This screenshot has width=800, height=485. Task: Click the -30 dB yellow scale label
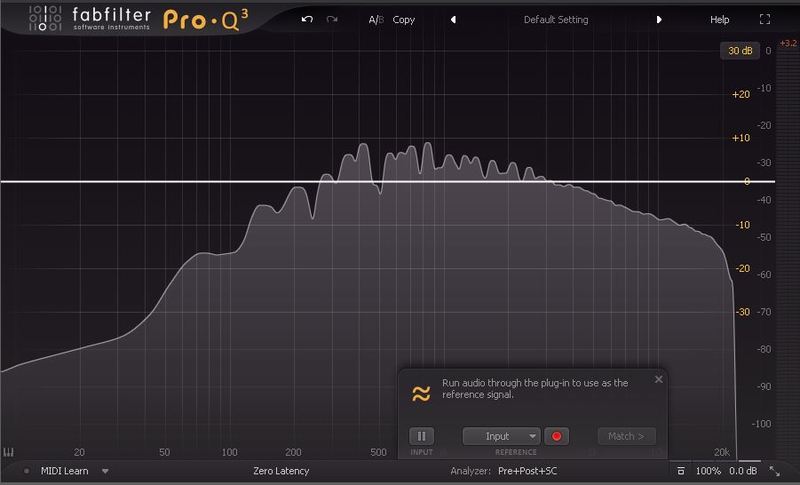[x=743, y=312]
